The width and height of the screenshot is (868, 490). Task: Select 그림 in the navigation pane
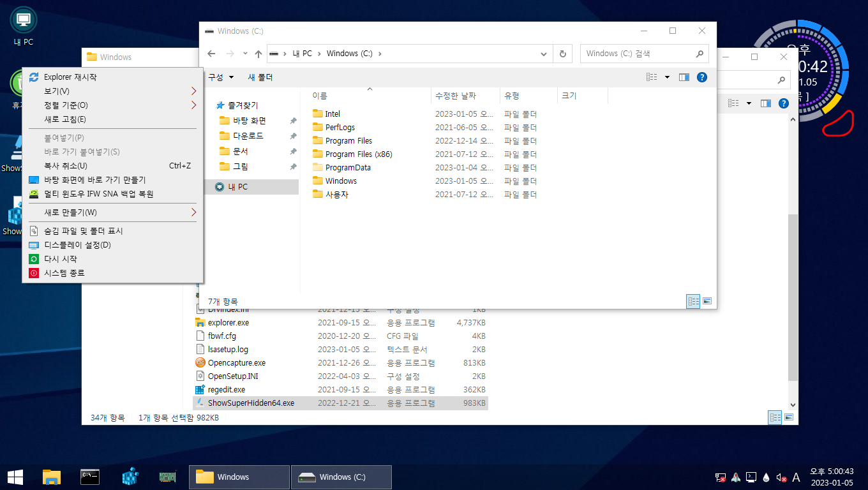pos(240,167)
